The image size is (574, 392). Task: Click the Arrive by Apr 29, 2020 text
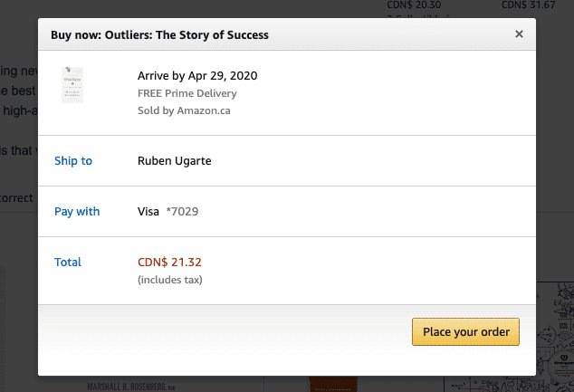pyautogui.click(x=197, y=75)
